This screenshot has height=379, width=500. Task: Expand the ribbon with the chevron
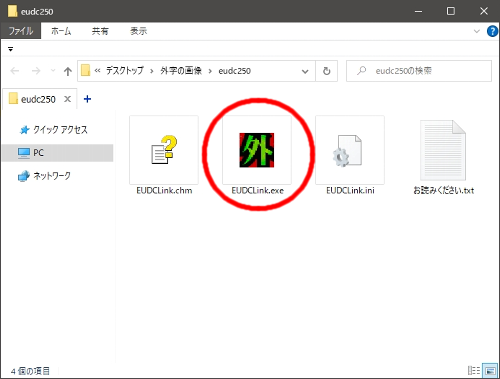click(477, 31)
